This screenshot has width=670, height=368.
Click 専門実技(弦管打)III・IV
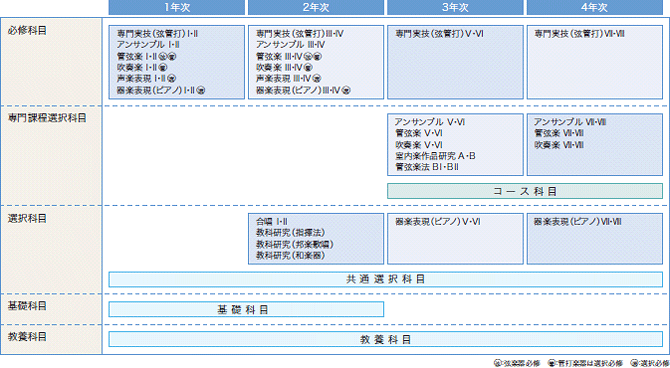click(x=300, y=33)
